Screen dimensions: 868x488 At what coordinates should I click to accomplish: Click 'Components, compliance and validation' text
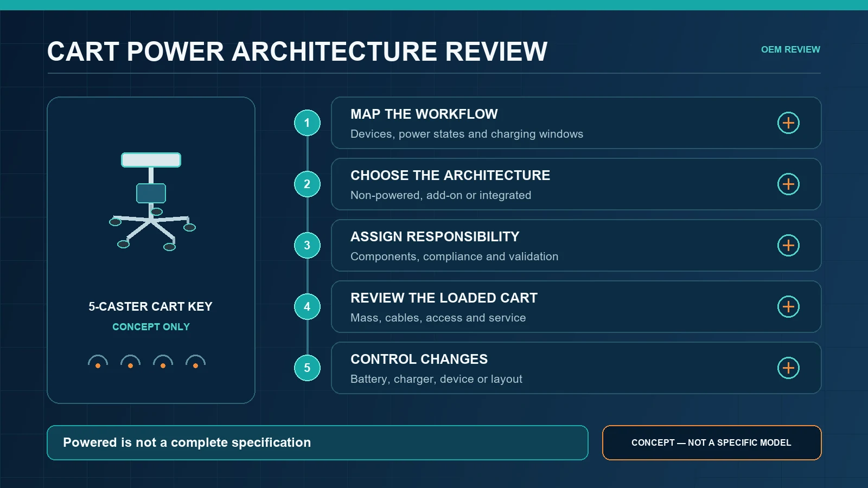[454, 256]
